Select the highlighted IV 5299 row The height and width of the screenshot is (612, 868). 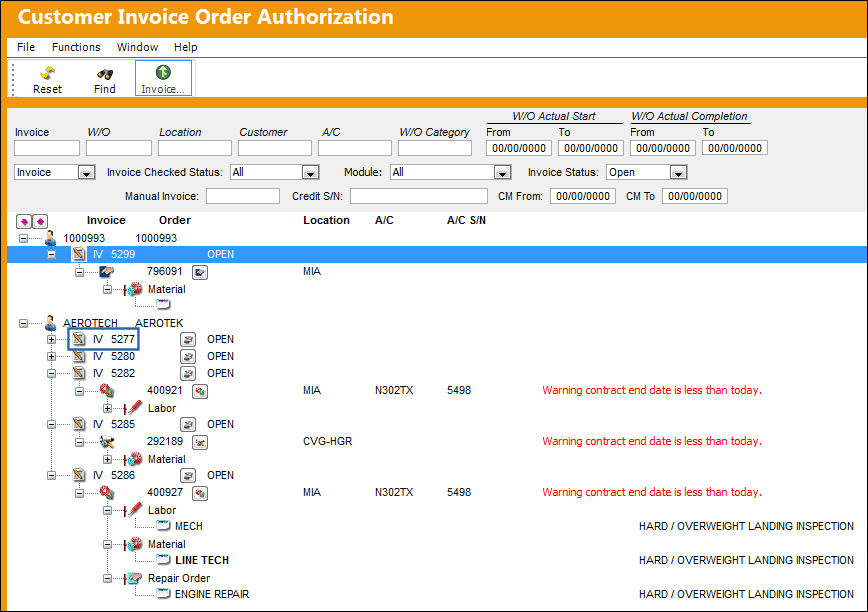[x=437, y=255]
